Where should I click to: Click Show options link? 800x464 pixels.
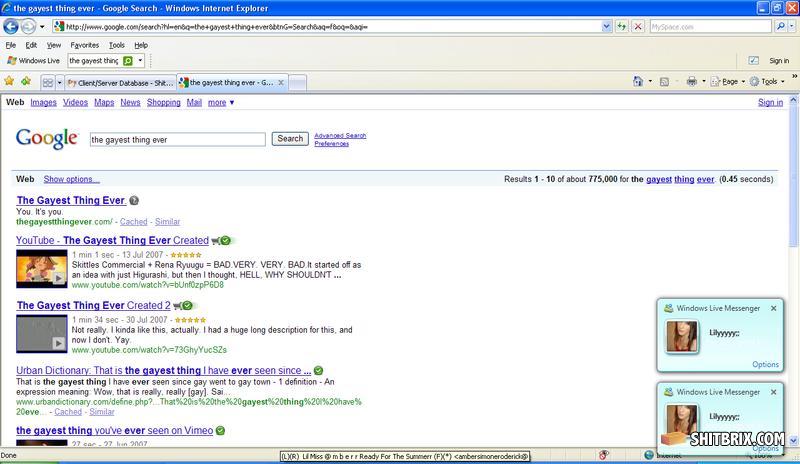(x=71, y=179)
